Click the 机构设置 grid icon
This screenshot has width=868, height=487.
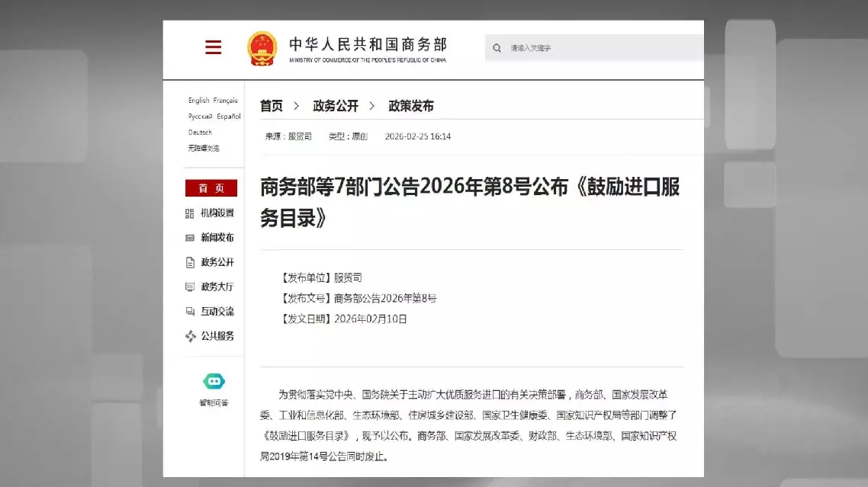pos(190,213)
